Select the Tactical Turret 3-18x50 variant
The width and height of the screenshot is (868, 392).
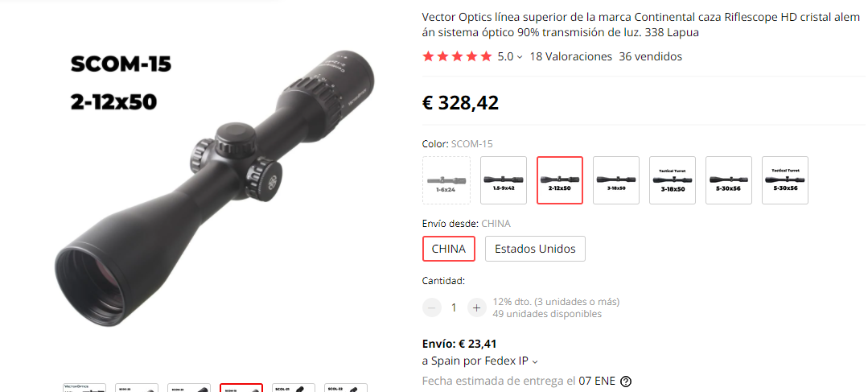tap(673, 180)
